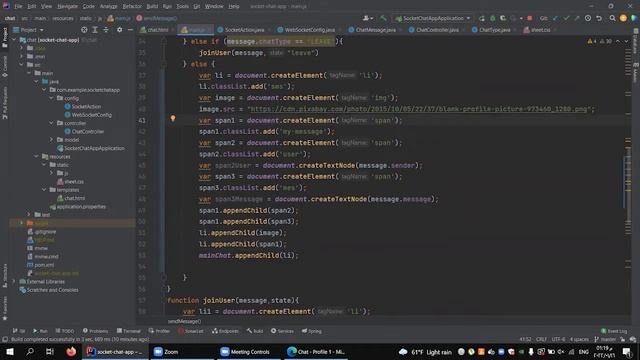Click the Build project hammer icon

click(x=383, y=18)
